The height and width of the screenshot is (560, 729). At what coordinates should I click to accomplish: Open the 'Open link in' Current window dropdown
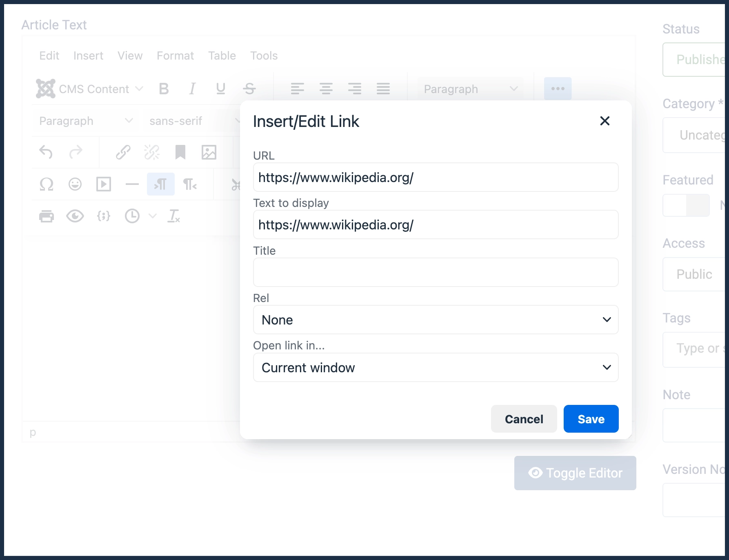pos(436,367)
